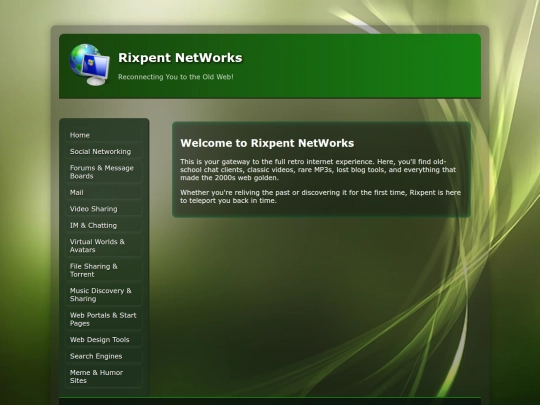Open Video Sharing category
The height and width of the screenshot is (405, 540).
pos(104,209)
